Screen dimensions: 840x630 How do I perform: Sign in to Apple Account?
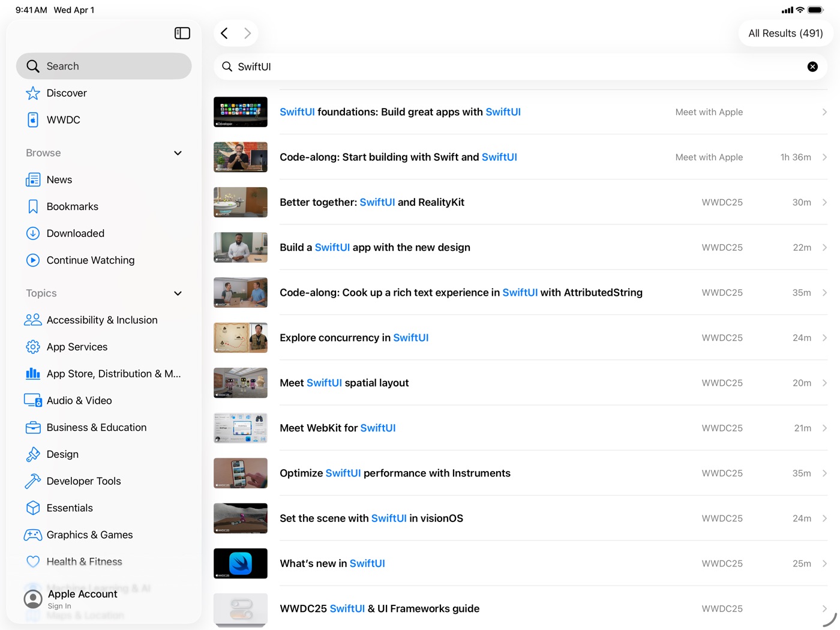click(71, 599)
